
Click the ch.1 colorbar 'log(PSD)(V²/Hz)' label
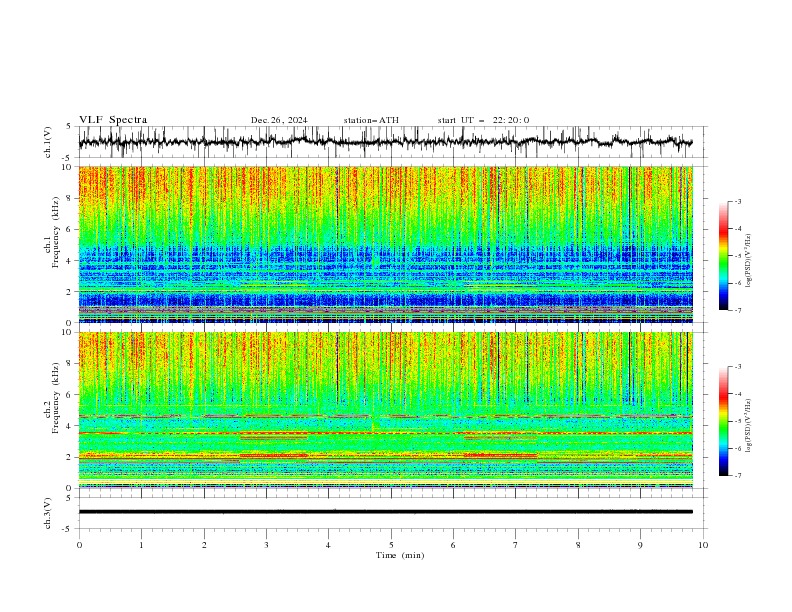(x=749, y=261)
